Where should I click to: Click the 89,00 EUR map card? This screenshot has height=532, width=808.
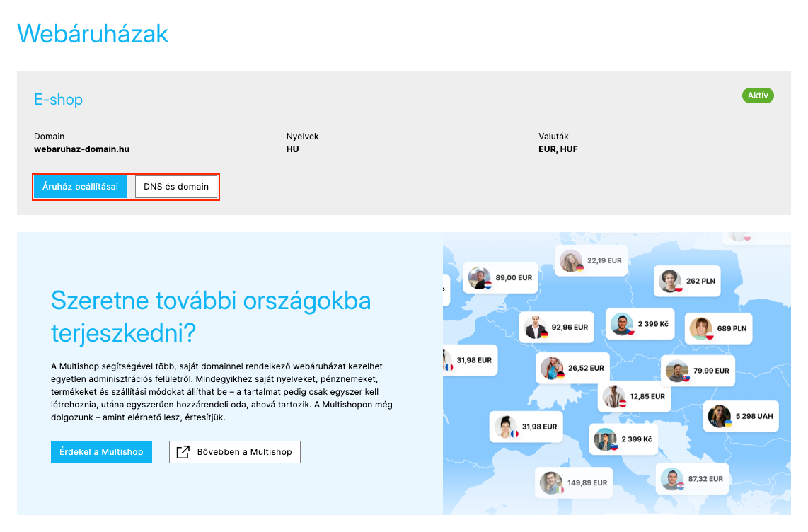(x=500, y=277)
